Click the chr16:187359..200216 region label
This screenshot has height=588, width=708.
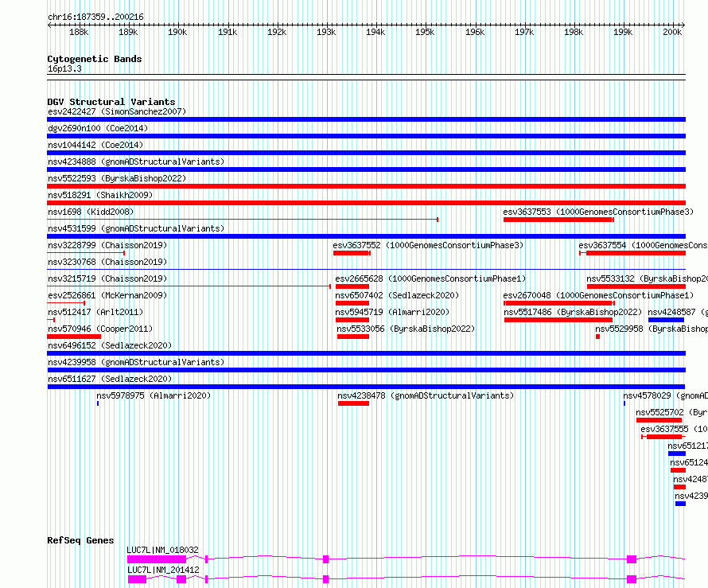95,18
